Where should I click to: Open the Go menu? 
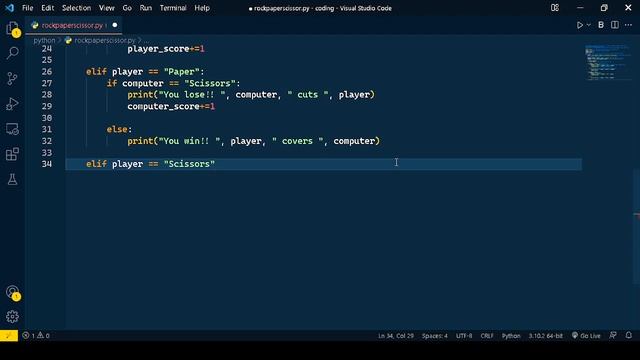pyautogui.click(x=127, y=8)
